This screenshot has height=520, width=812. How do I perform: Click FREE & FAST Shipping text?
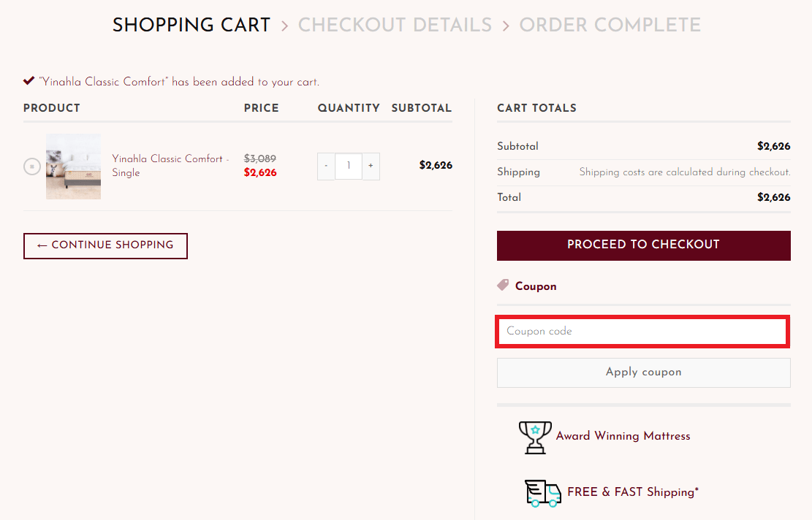coord(633,492)
